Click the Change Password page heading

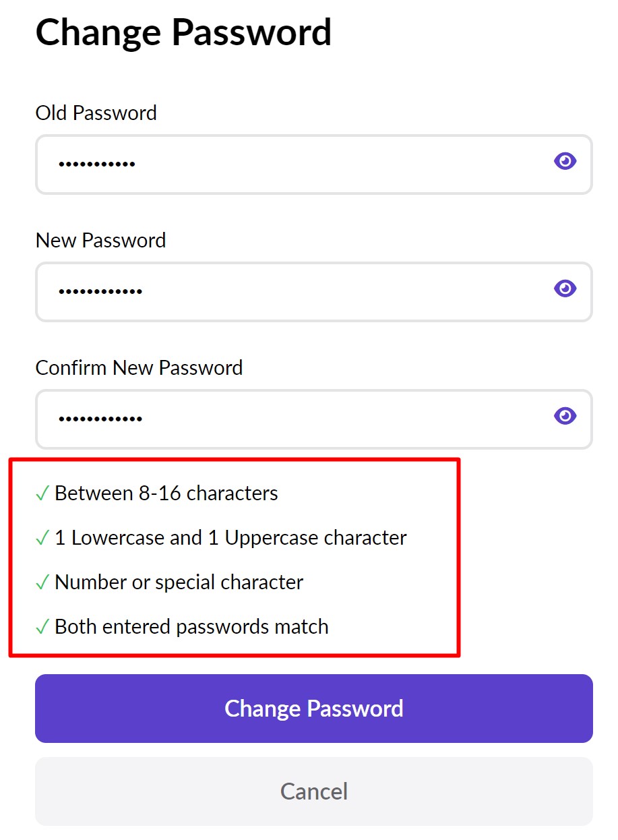click(x=183, y=32)
